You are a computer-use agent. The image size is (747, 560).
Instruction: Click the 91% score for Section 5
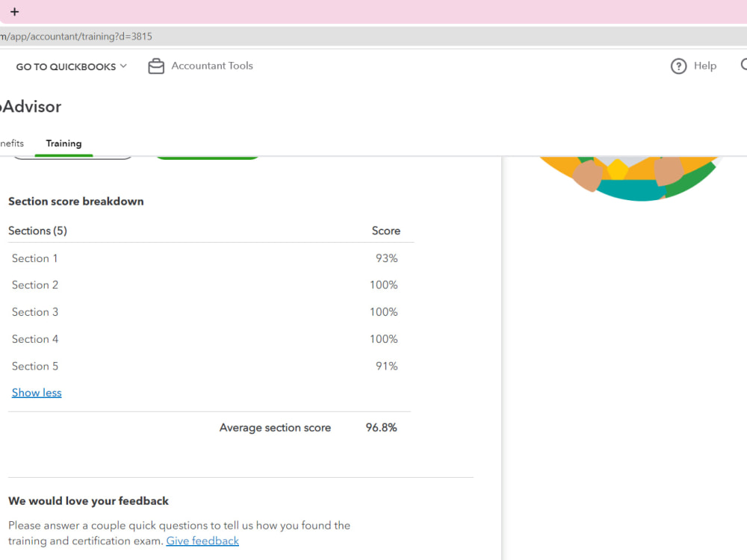tap(386, 366)
